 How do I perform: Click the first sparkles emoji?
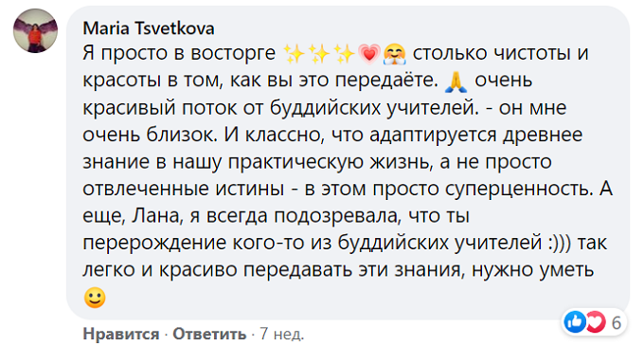point(295,54)
